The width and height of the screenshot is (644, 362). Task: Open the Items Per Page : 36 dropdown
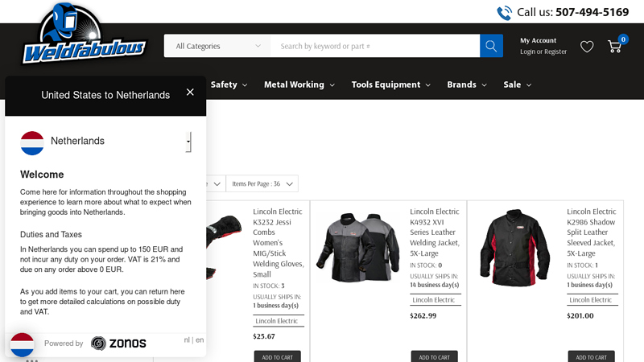[262, 184]
